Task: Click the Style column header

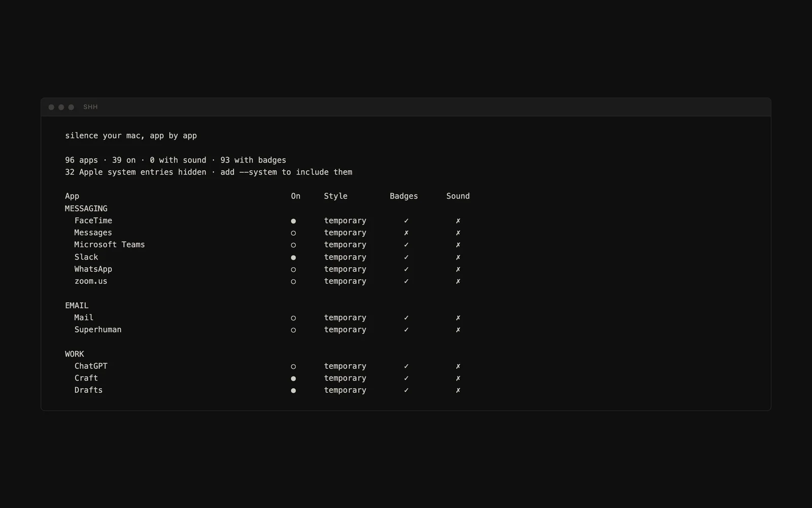Action: coord(335,197)
